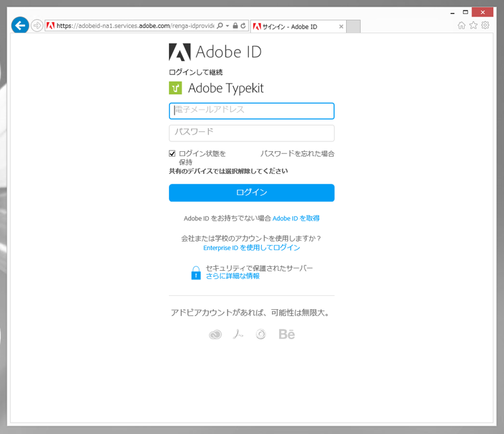Click アドビアカウントがあれば、可能性は無限大。 text
The width and height of the screenshot is (504, 434).
click(x=251, y=313)
